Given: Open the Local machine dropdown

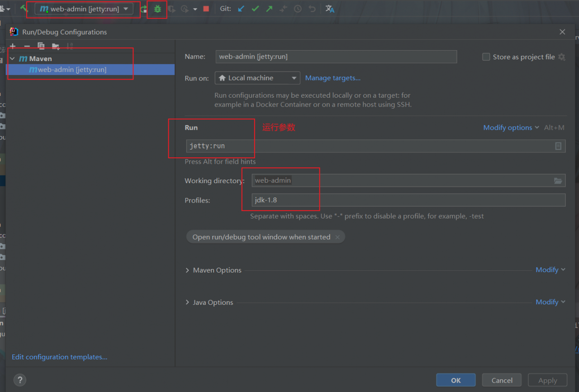Looking at the screenshot, I should [x=257, y=78].
